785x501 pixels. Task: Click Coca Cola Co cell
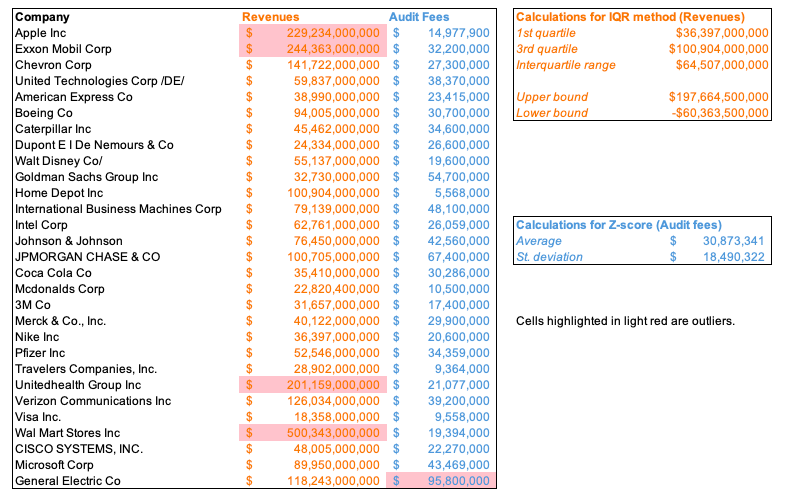[x=53, y=273]
